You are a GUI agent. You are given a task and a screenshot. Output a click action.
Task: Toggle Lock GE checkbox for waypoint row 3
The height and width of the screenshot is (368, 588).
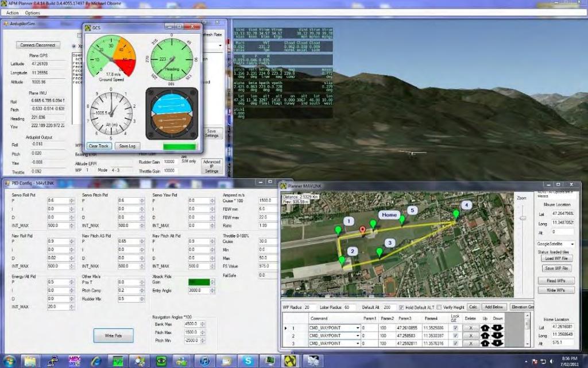[x=455, y=343]
